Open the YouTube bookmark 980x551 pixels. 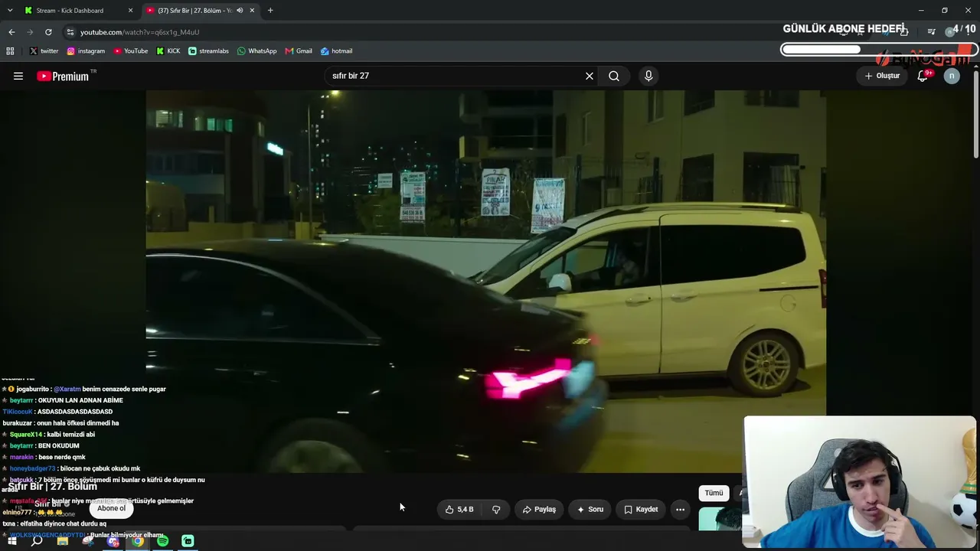tap(131, 51)
